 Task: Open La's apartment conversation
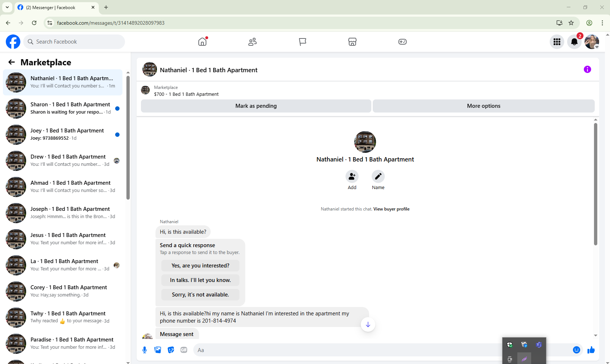pos(63,265)
